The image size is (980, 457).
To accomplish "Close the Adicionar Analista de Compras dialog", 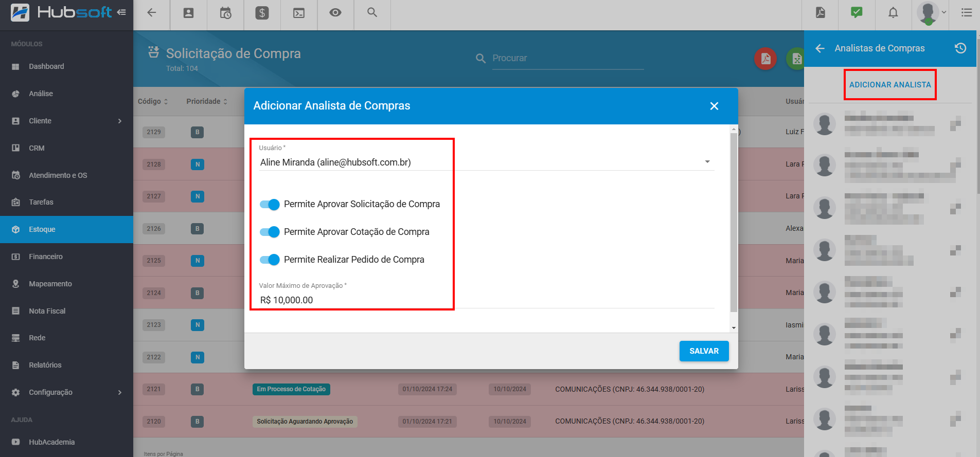I will click(x=714, y=106).
